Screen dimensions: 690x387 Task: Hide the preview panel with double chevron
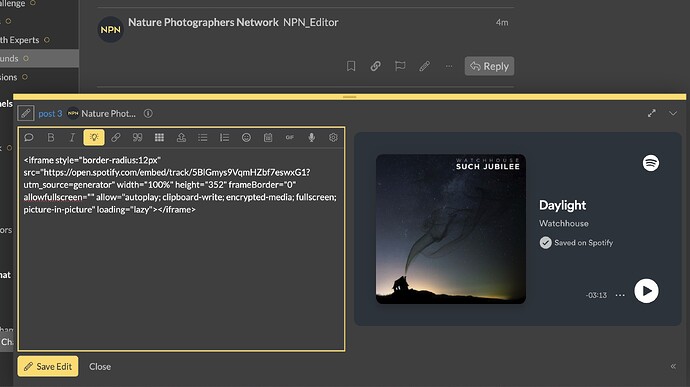click(673, 366)
